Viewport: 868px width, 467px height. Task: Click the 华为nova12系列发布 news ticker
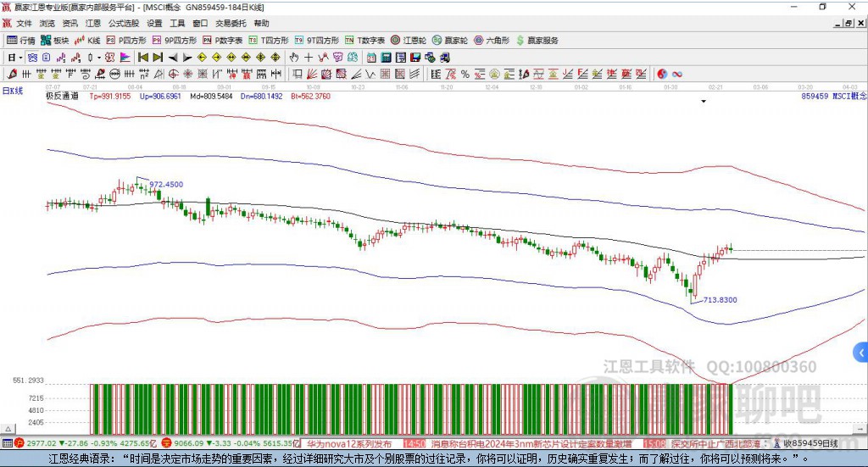point(348,443)
